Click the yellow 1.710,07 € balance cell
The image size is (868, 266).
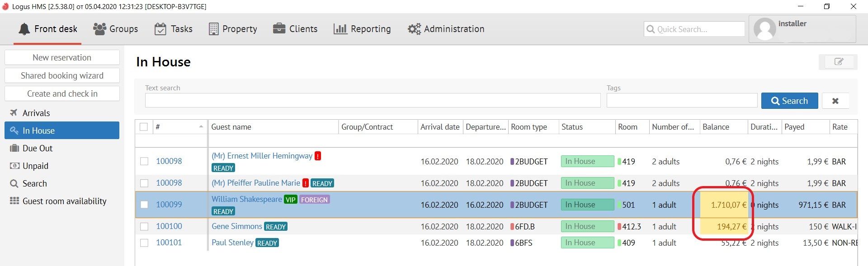tap(724, 205)
